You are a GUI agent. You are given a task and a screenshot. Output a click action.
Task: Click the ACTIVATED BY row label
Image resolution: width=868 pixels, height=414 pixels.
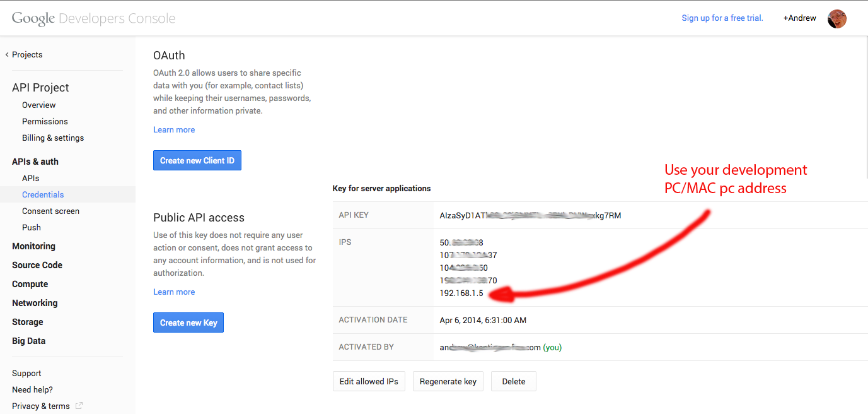[366, 347]
